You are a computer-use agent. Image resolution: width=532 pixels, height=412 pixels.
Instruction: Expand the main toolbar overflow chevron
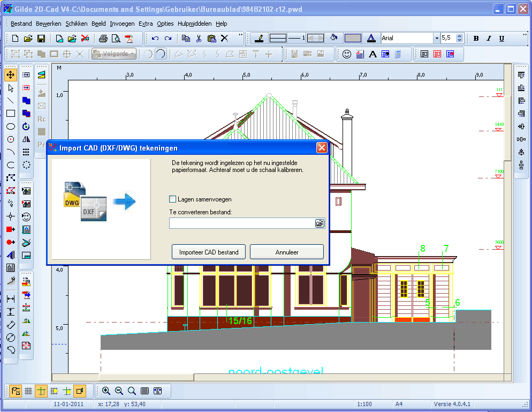(x=240, y=35)
